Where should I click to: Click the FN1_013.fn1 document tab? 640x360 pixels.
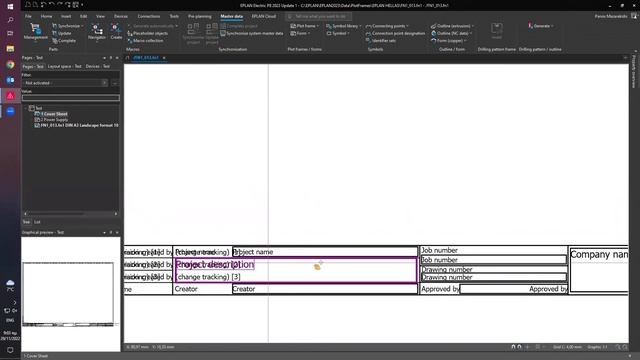146,58
